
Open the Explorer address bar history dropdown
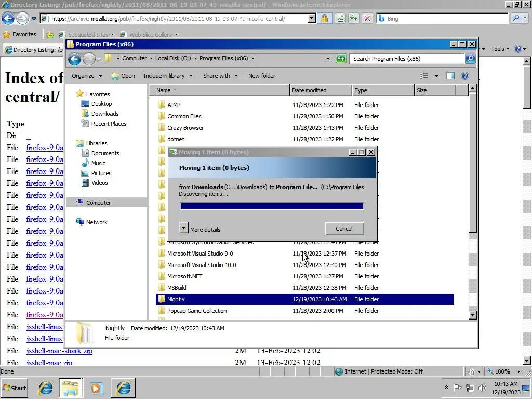[x=328, y=59]
